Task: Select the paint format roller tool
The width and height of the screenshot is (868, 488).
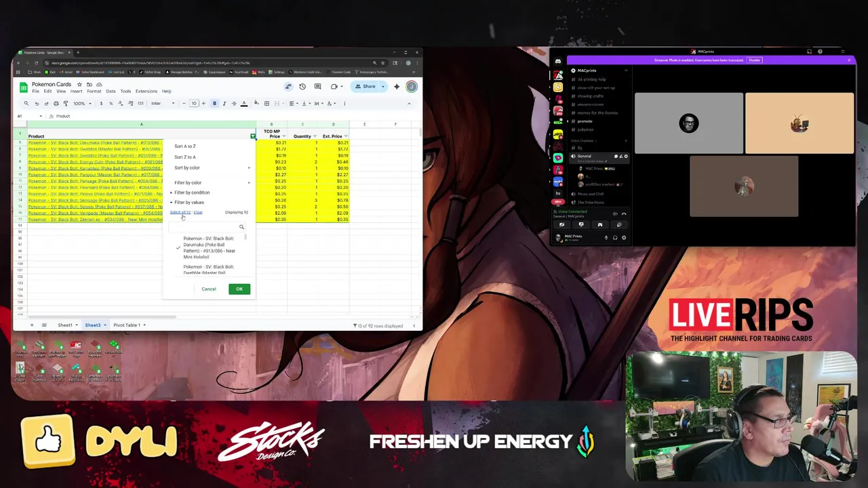Action: coord(66,104)
